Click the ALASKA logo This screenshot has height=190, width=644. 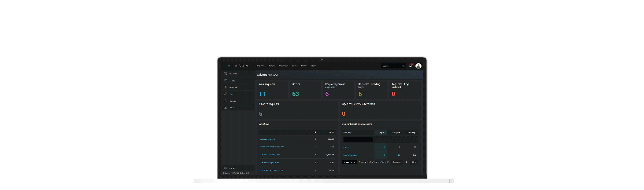point(238,66)
